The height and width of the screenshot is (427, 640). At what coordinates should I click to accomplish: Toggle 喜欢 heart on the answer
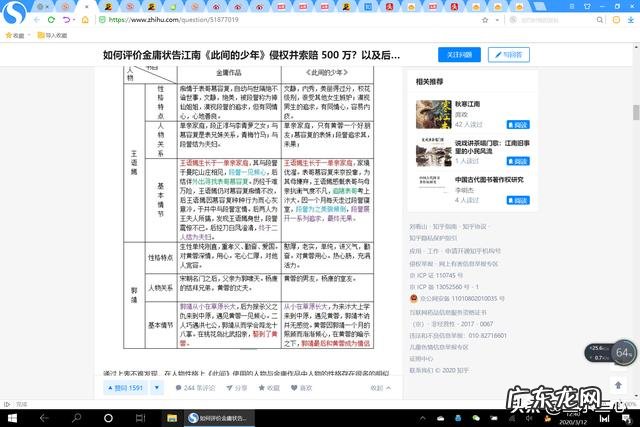[301, 388]
